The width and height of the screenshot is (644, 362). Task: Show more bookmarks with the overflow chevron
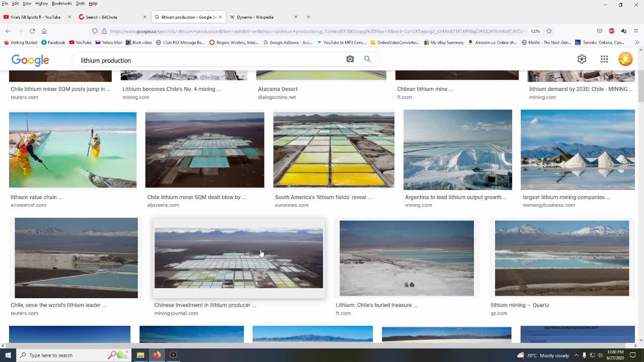point(637,42)
